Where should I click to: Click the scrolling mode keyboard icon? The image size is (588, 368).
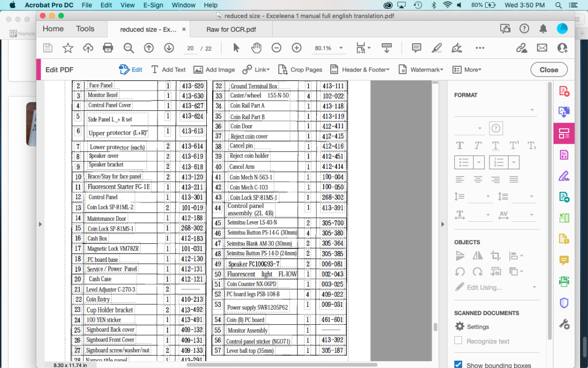387,48
